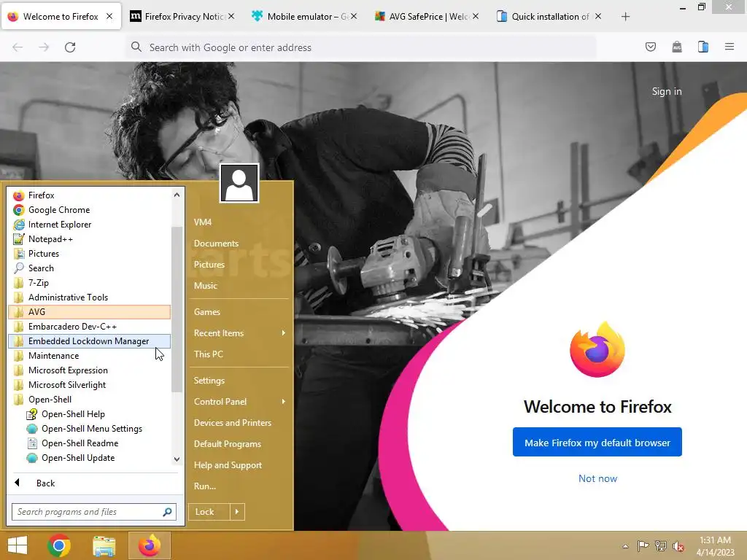
Task: Expand the Administrative Tools folder
Action: pos(90,297)
